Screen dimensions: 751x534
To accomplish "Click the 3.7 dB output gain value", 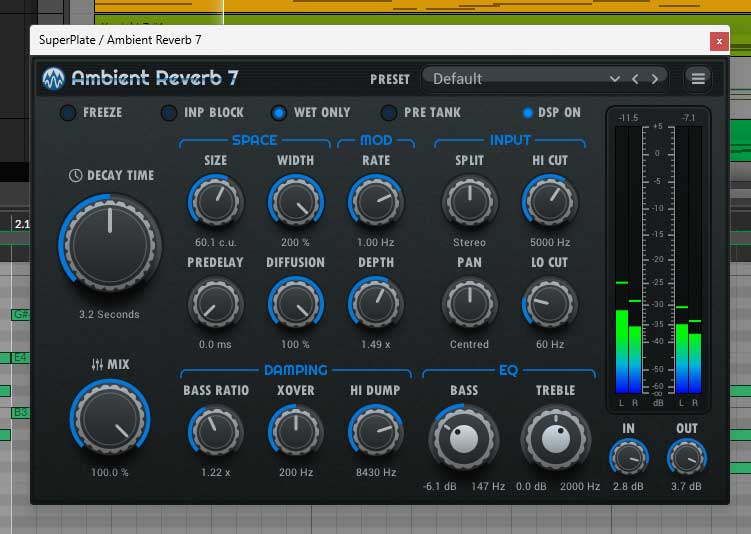I will pyautogui.click(x=686, y=487).
